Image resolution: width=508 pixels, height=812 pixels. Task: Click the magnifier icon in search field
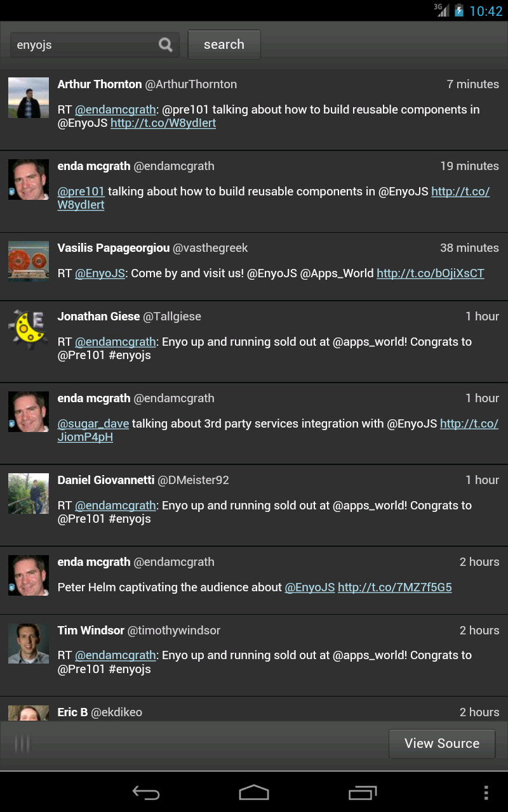[166, 44]
